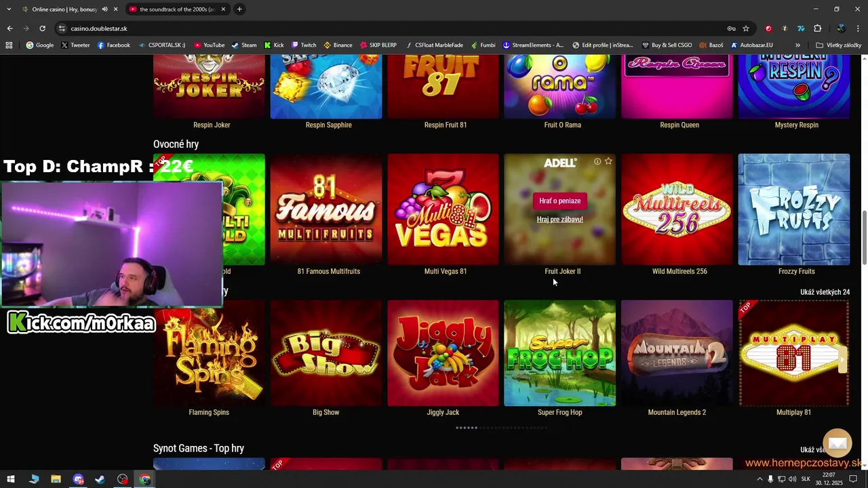Show hidden system tray icons
868x488 pixels.
[x=759, y=479]
